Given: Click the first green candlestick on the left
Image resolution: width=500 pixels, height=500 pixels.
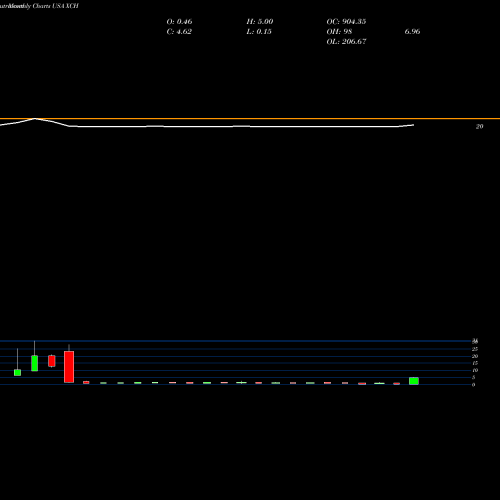Looking at the screenshot, I should click(x=17, y=372).
